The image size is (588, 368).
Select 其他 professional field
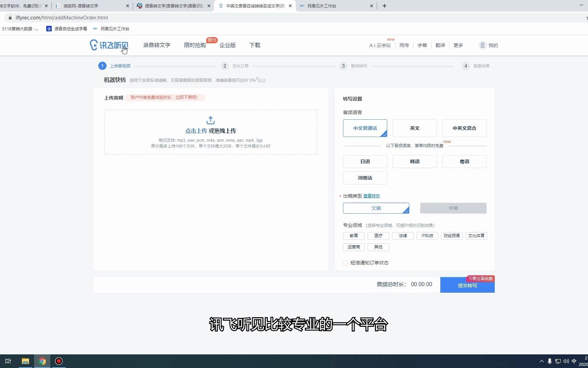click(378, 247)
